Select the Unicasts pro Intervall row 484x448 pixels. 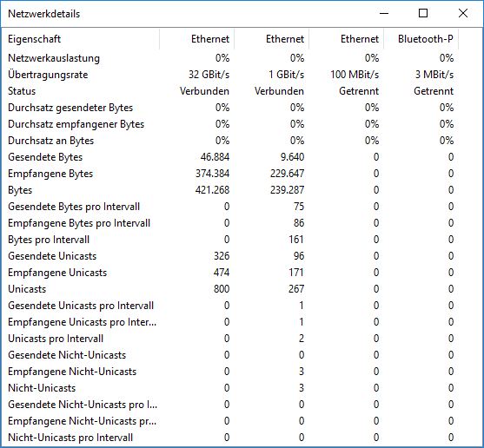click(230, 339)
